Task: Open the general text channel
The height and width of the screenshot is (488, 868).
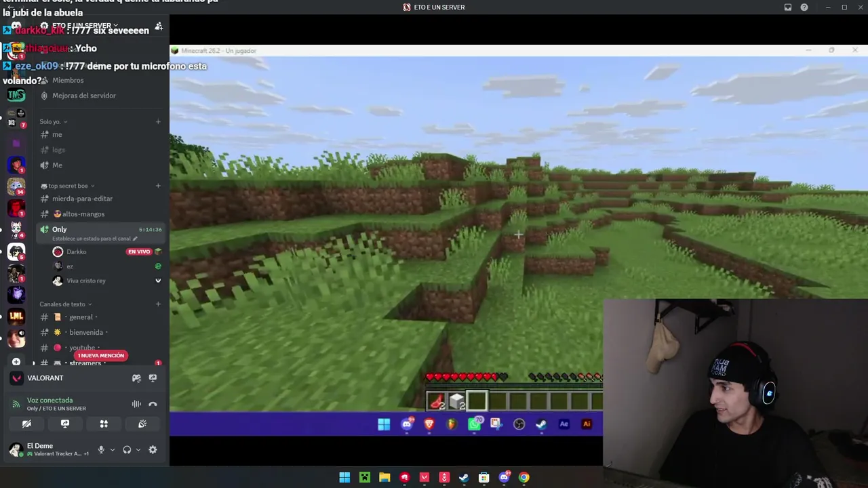Action: [101, 317]
